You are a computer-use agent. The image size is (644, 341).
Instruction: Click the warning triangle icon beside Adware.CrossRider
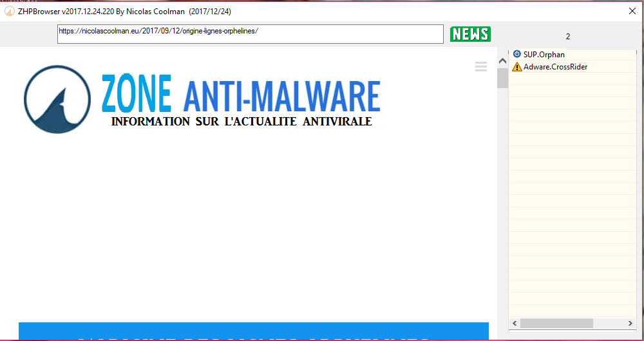pos(517,67)
